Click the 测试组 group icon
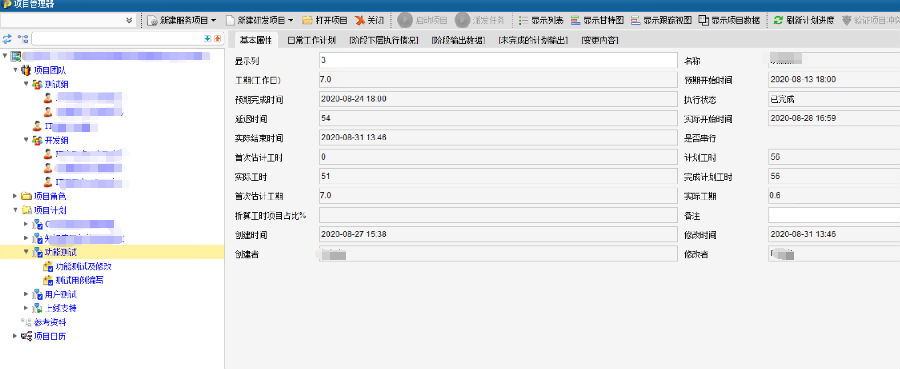This screenshot has width=900, height=369. click(37, 84)
